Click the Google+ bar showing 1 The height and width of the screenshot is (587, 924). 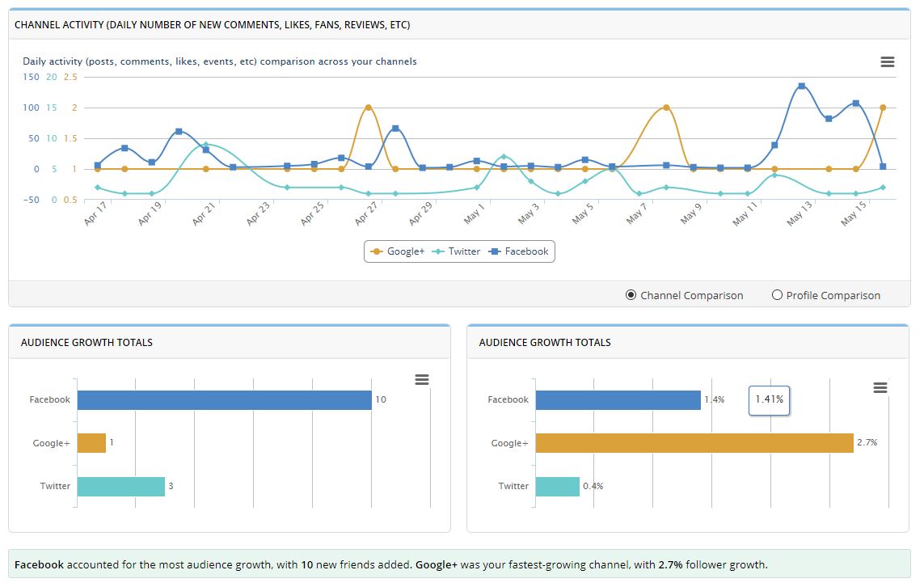[x=91, y=443]
